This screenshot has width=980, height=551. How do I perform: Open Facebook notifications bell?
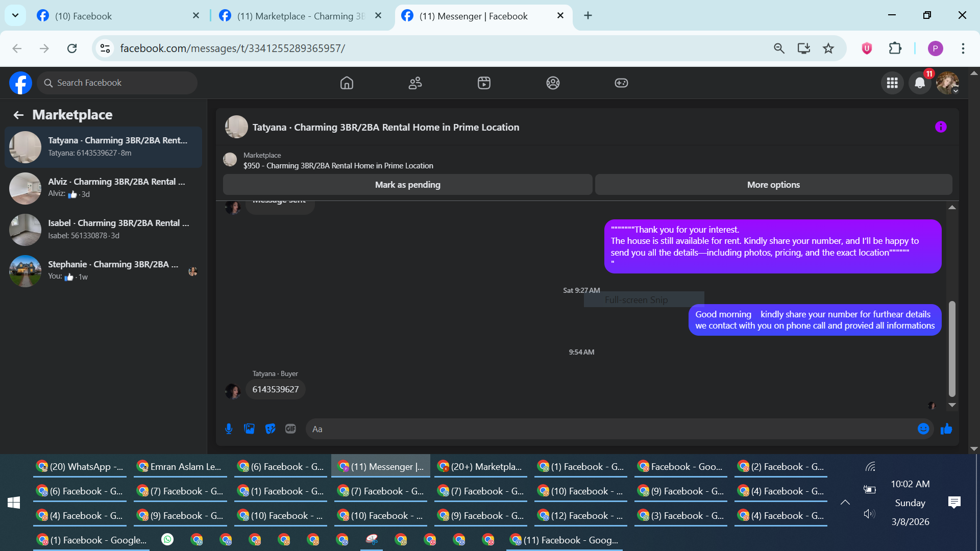(920, 83)
